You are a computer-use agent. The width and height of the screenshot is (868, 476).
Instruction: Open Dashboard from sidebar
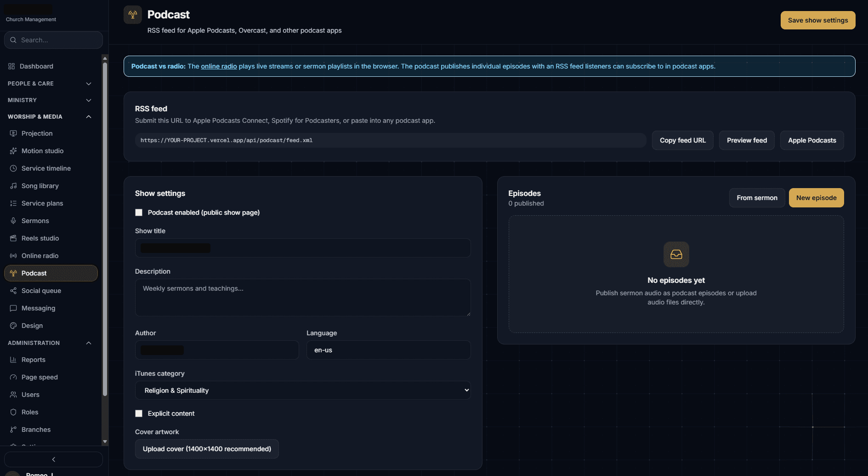coord(51,66)
